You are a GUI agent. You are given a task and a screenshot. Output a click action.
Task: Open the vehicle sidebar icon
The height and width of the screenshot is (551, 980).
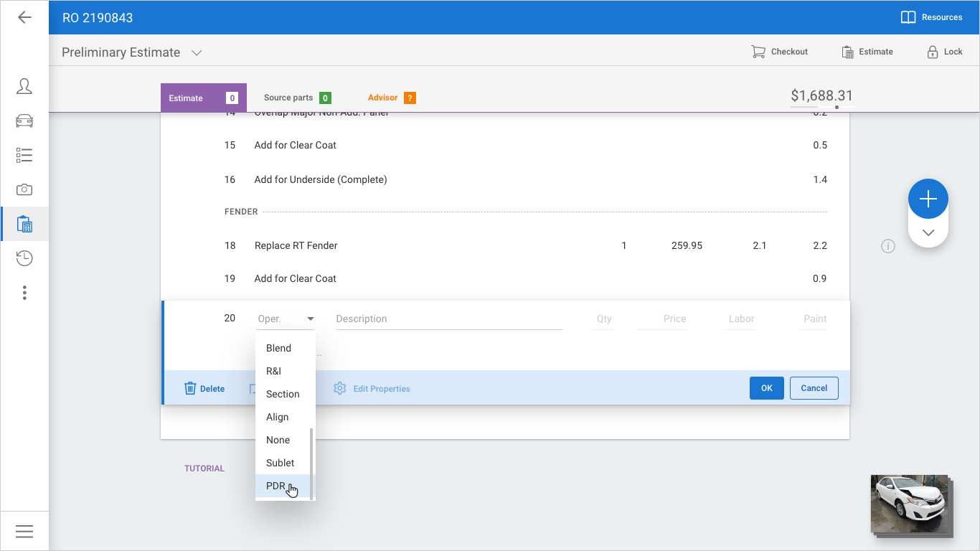point(24,121)
